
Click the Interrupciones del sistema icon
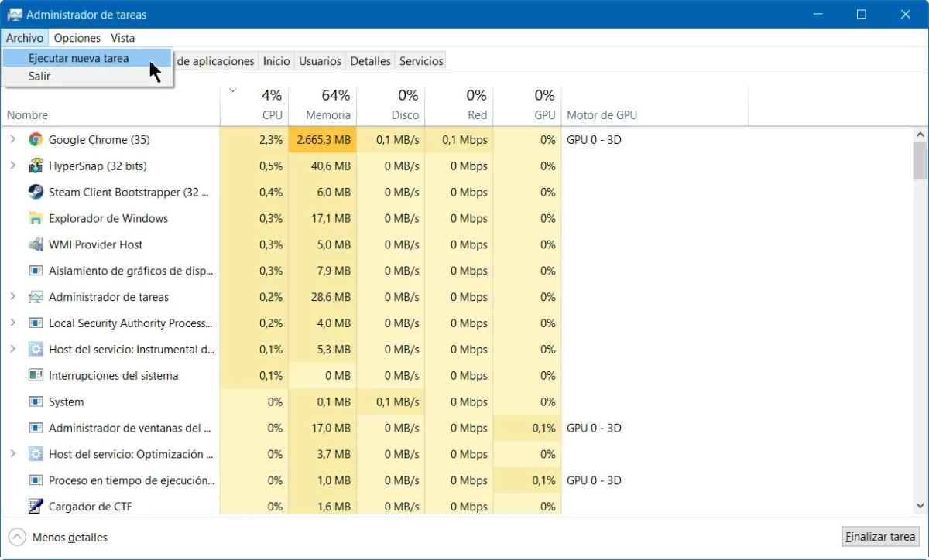point(36,375)
